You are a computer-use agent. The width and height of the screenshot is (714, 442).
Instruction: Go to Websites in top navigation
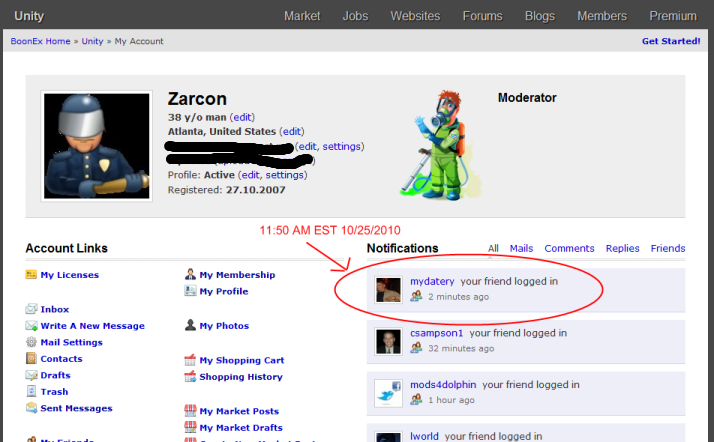click(415, 16)
